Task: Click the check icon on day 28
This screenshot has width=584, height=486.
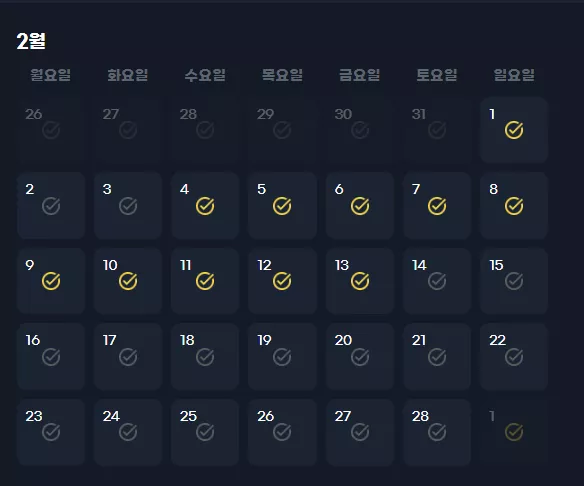Action: tap(437, 432)
